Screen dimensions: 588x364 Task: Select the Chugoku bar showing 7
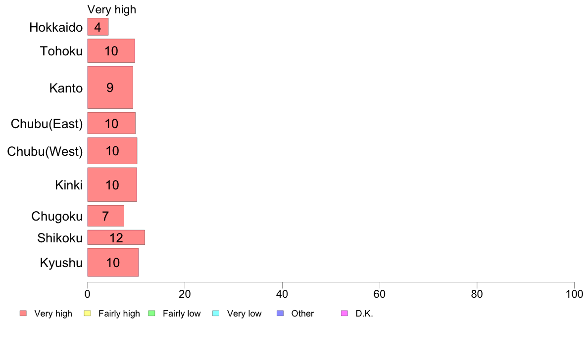(x=106, y=216)
